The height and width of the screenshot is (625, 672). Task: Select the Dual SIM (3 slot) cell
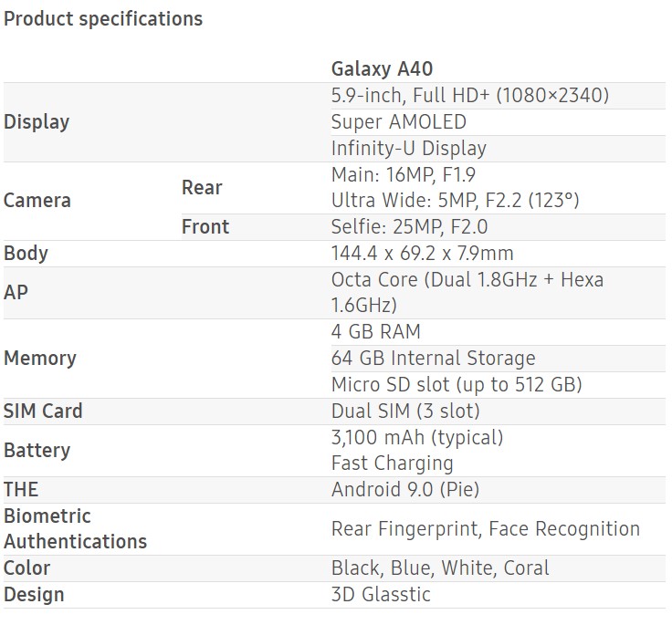[x=405, y=411]
